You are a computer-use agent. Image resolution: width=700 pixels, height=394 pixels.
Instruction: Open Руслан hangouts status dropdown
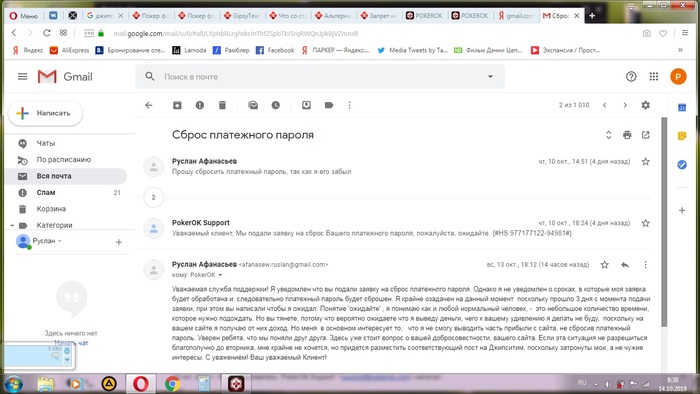click(59, 241)
